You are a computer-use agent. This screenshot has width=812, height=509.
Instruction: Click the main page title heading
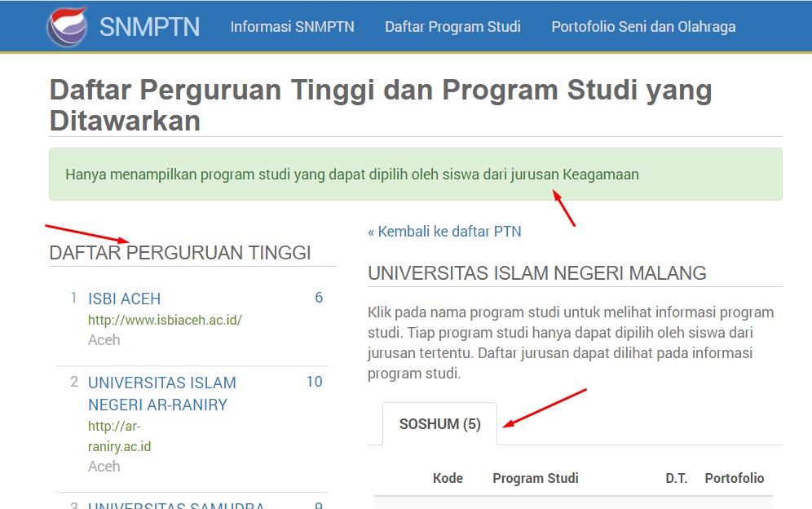[x=381, y=105]
